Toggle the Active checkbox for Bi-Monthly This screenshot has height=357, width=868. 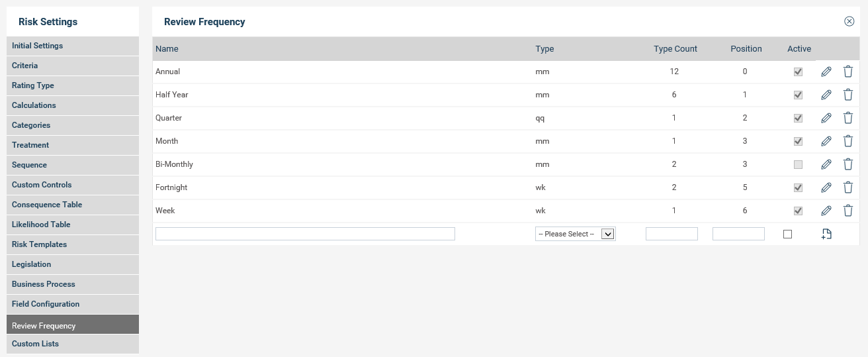coord(798,164)
